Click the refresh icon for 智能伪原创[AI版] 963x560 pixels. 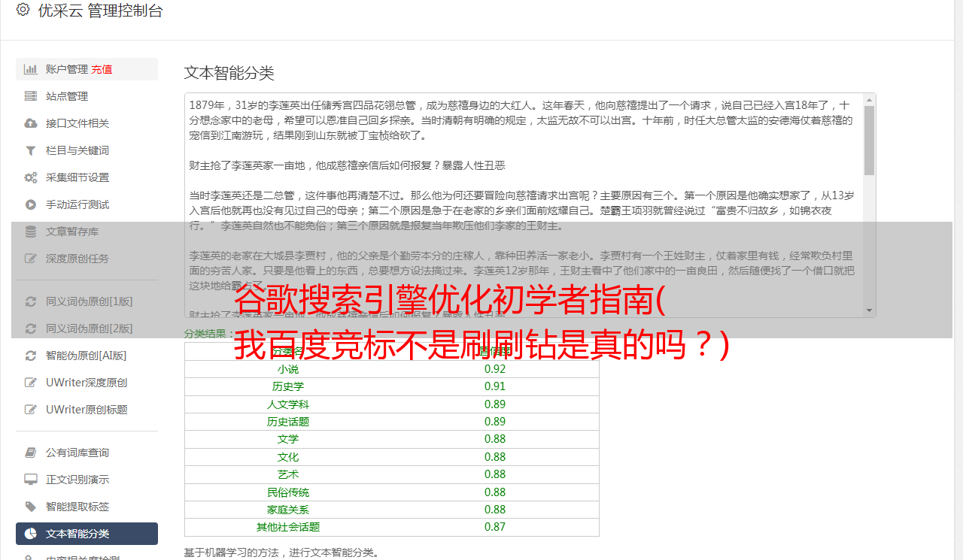(31, 356)
